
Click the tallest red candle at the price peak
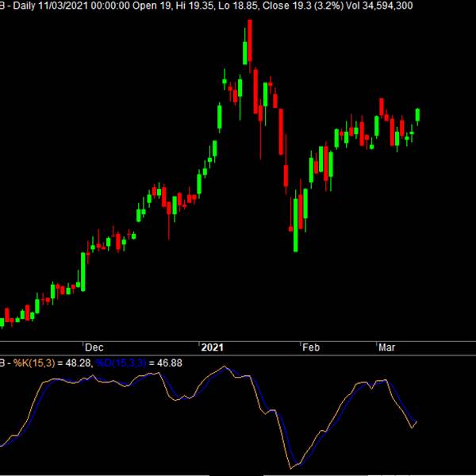point(250,45)
